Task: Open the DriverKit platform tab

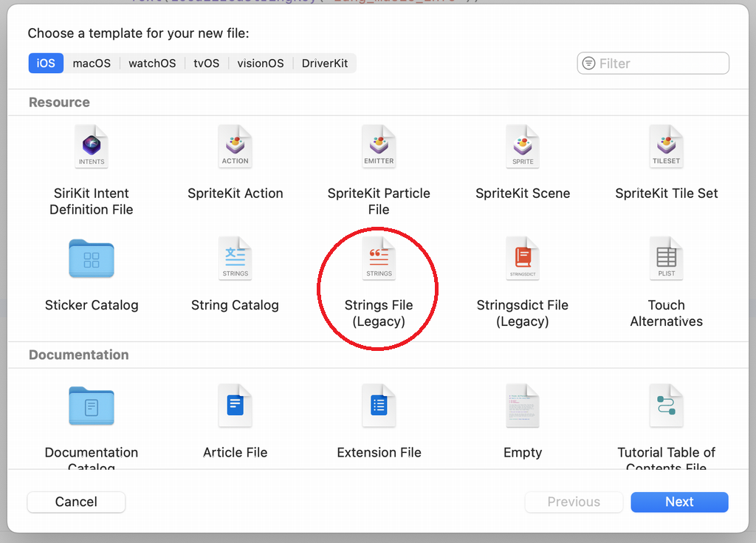Action: point(325,64)
